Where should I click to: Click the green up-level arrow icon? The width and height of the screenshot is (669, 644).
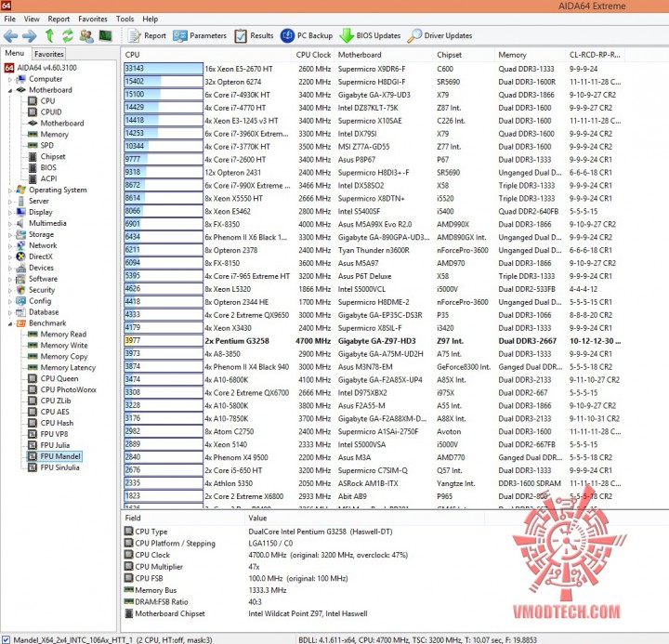click(x=49, y=35)
